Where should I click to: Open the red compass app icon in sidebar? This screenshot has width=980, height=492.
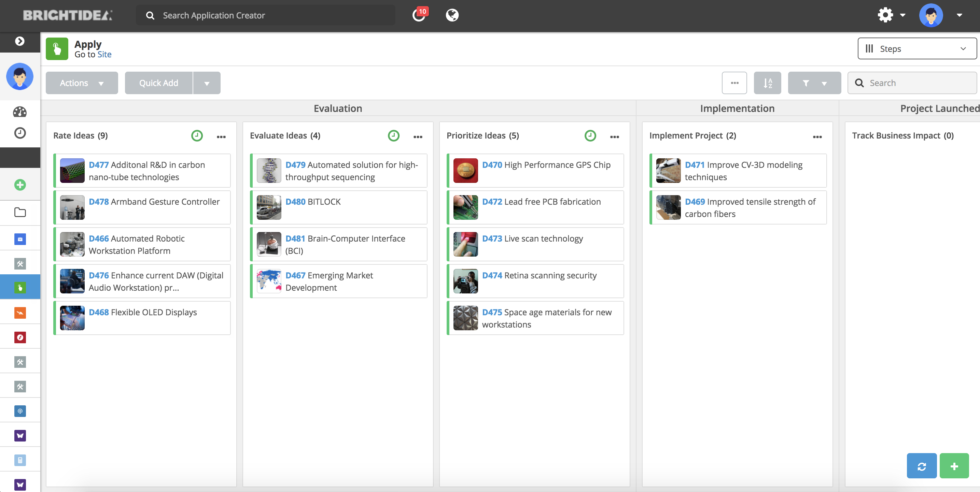coord(20,337)
